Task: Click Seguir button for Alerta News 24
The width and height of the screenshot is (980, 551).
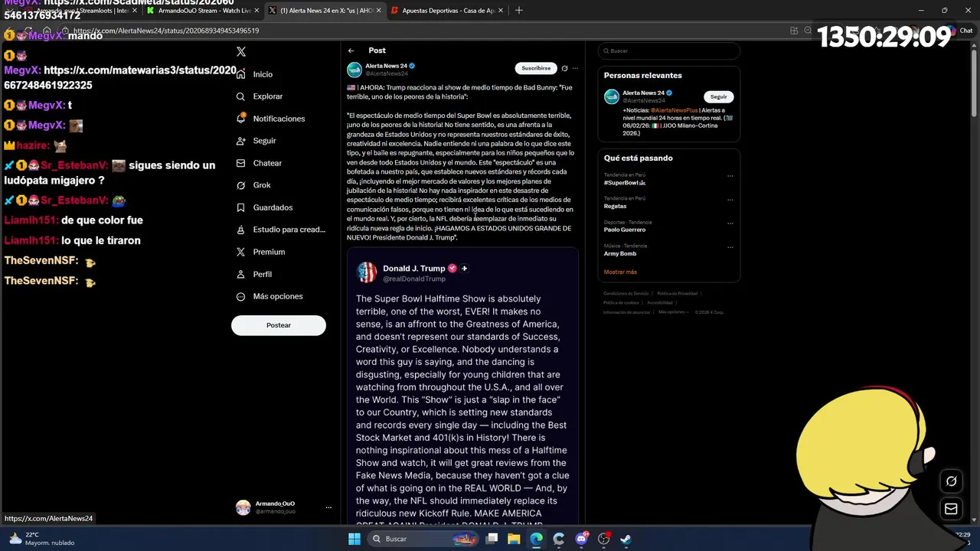Action: point(718,96)
